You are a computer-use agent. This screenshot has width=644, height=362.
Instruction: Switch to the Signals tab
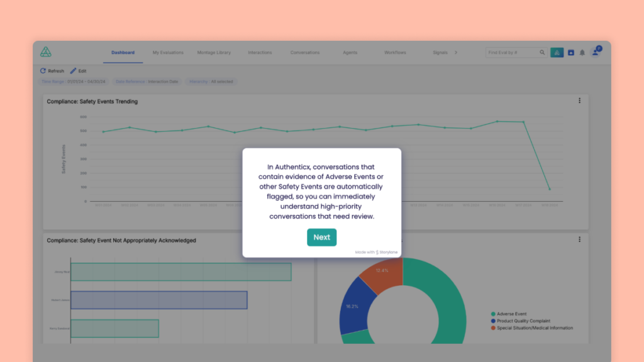point(440,53)
